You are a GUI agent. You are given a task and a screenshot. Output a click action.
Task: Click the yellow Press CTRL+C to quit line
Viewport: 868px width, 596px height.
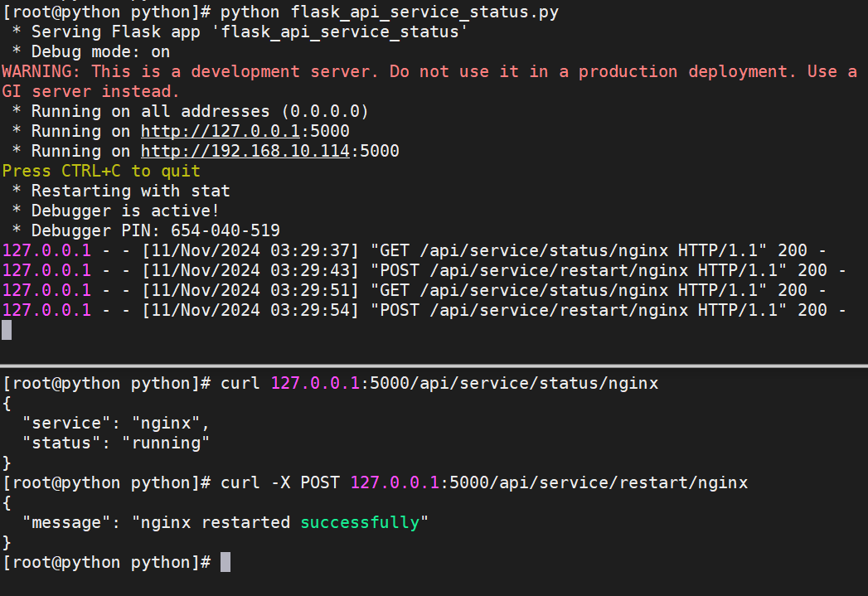[x=101, y=171]
